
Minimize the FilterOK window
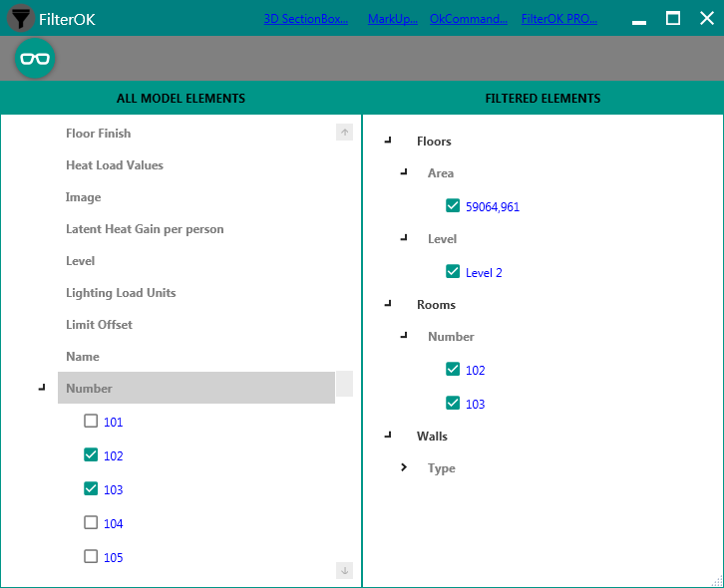click(639, 19)
